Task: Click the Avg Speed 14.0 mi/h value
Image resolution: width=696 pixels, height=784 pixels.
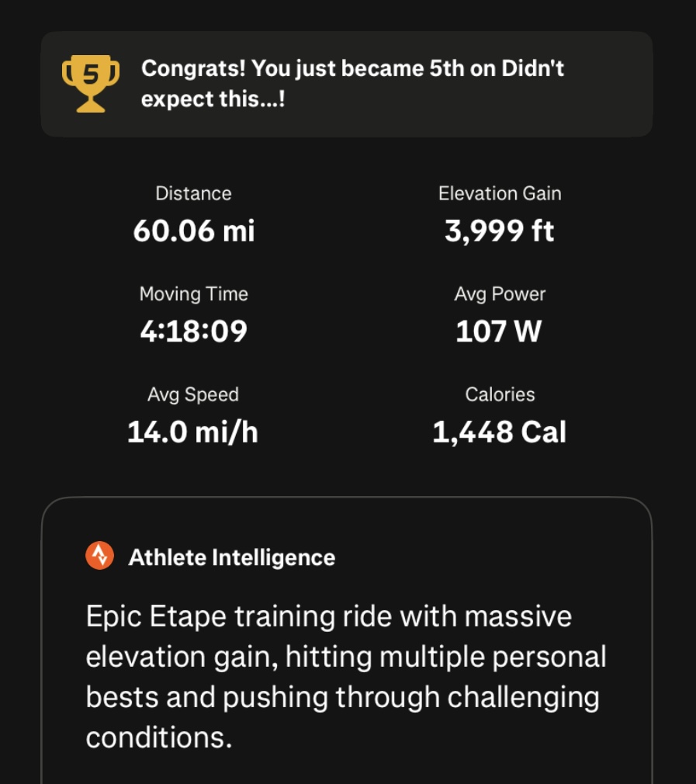Action: (193, 432)
